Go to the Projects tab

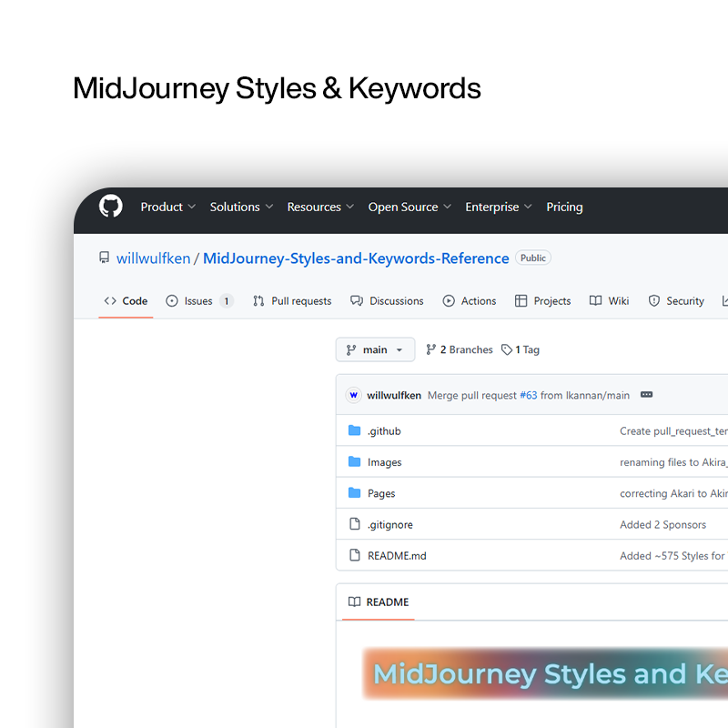click(542, 301)
